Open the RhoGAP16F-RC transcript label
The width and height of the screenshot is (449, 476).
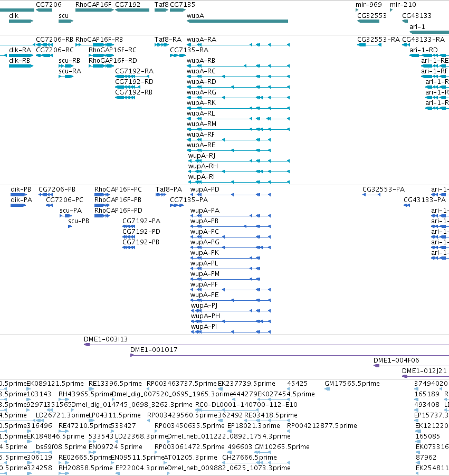pyautogui.click(x=112, y=50)
